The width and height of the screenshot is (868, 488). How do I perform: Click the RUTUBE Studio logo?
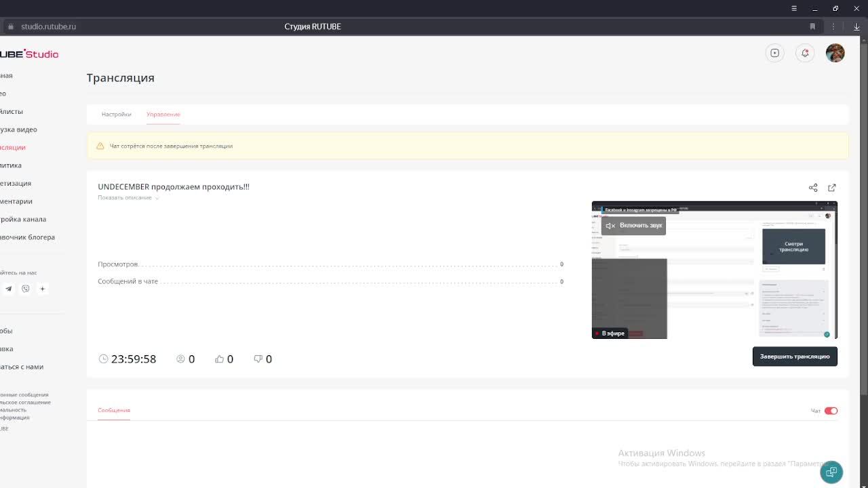click(x=29, y=54)
